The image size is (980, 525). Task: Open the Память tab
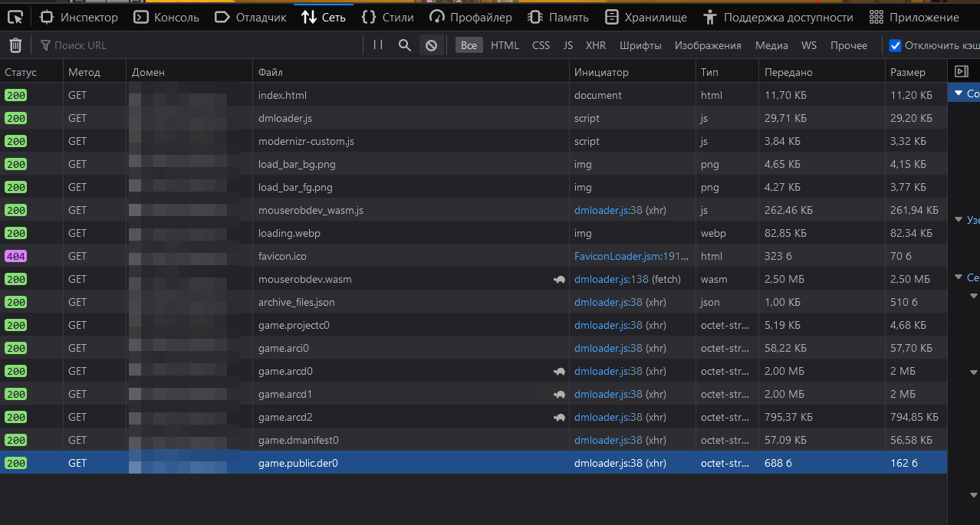tap(557, 16)
